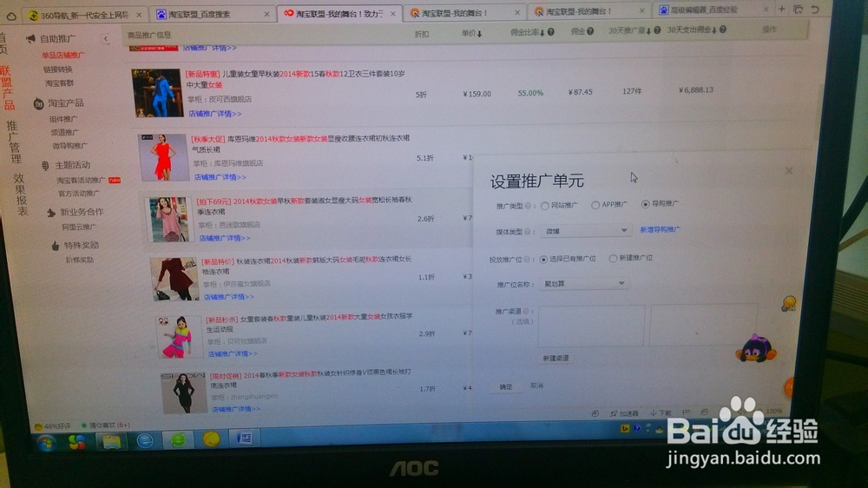Select 单品店铺推广 in the sidebar
Image resolution: width=868 pixels, height=488 pixels.
point(63,56)
